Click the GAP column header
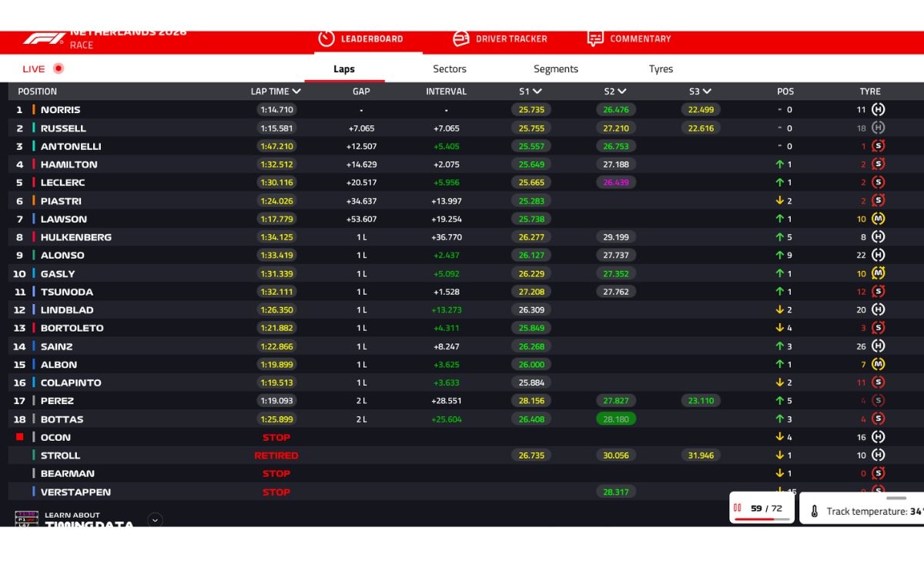Image resolution: width=924 pixels, height=561 pixels. point(361,91)
